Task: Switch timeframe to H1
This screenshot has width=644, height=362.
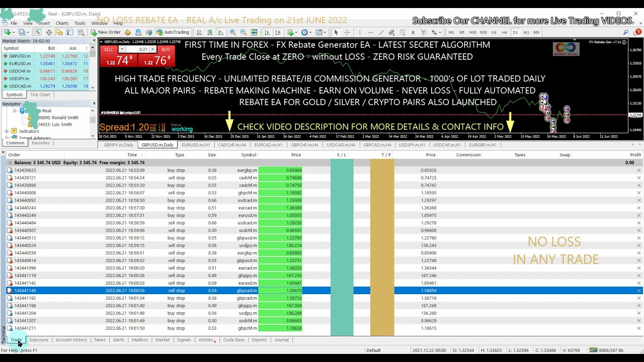Action: tap(494, 32)
